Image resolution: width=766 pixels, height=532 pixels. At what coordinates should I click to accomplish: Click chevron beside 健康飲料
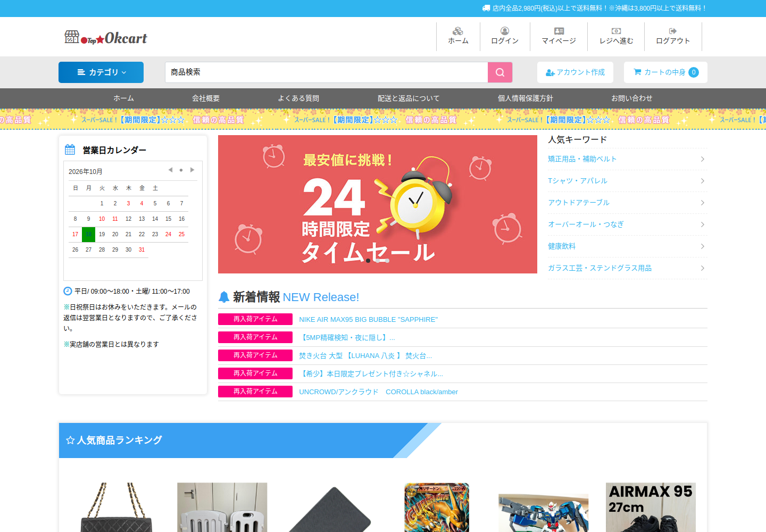703,246
